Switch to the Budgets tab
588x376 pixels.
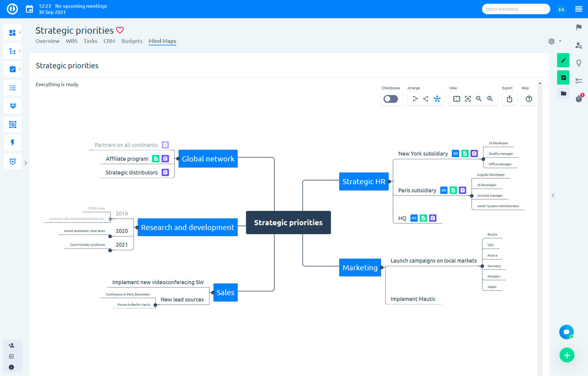[x=132, y=41]
